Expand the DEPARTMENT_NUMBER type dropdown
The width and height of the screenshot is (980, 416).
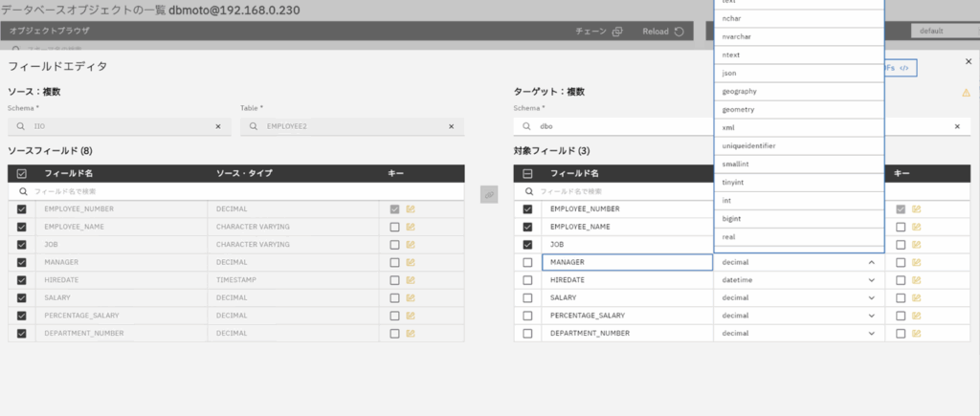click(x=871, y=333)
